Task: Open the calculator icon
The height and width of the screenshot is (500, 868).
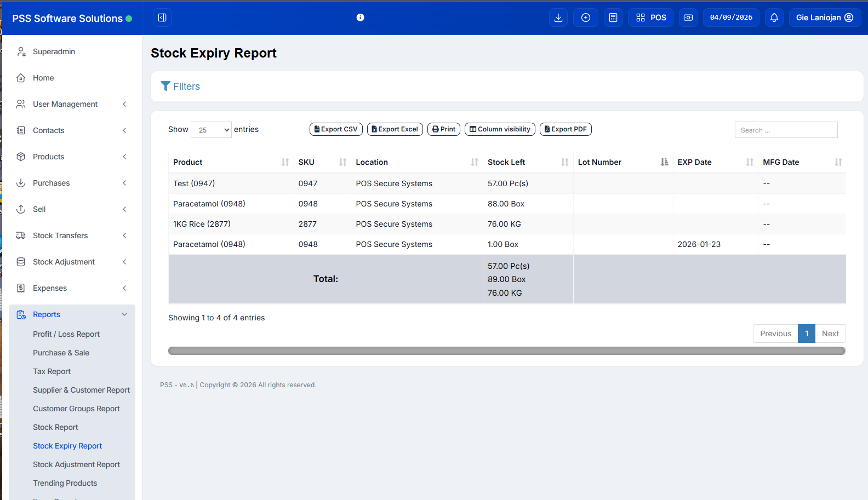Action: click(613, 18)
